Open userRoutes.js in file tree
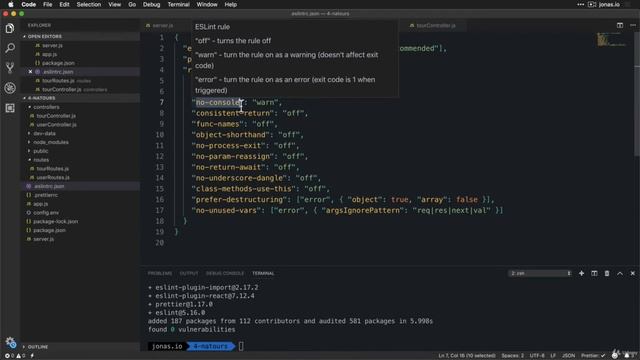640x360 pixels. [x=53, y=178]
